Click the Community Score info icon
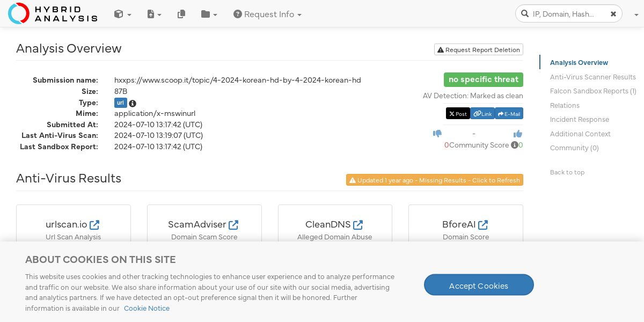Screen dimensions: 644x322 pos(514,145)
